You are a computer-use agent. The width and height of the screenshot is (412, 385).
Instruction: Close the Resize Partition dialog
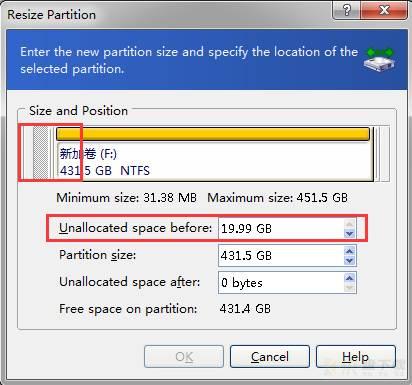coord(384,10)
